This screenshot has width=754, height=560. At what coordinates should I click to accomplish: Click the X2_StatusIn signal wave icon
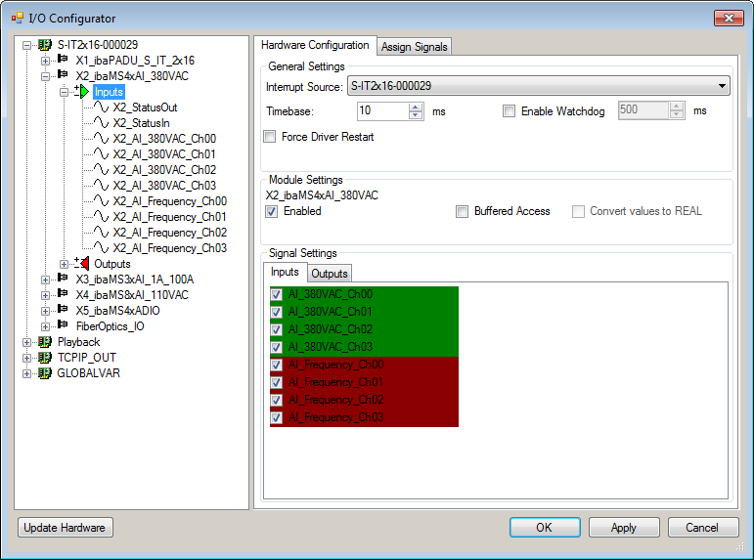(101, 122)
